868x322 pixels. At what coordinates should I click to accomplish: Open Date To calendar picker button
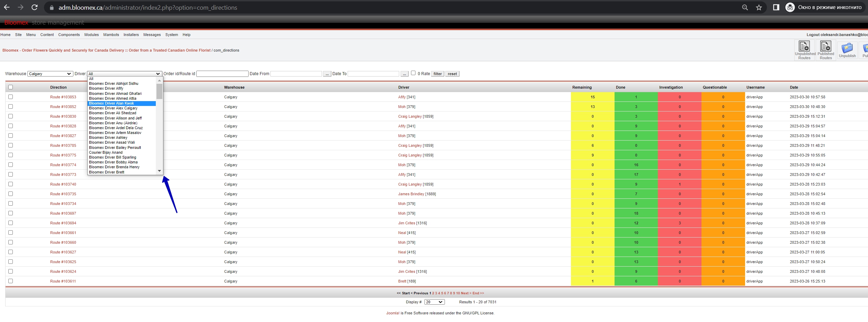(x=404, y=74)
